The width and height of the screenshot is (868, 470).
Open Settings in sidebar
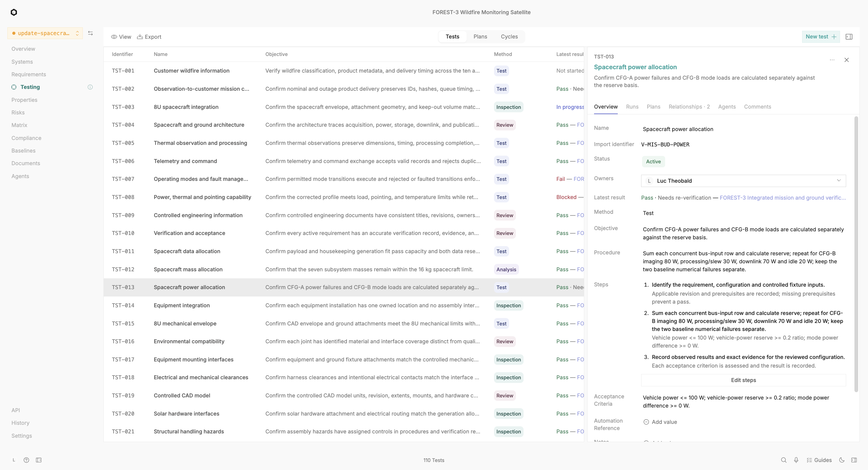point(22,436)
